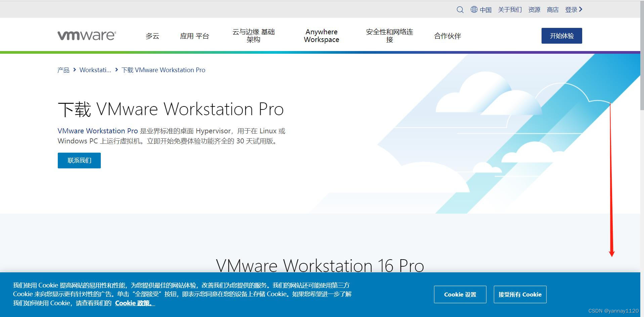The height and width of the screenshot is (317, 644).
Task: Open the Cookie 政策 link
Action: pyautogui.click(x=135, y=303)
